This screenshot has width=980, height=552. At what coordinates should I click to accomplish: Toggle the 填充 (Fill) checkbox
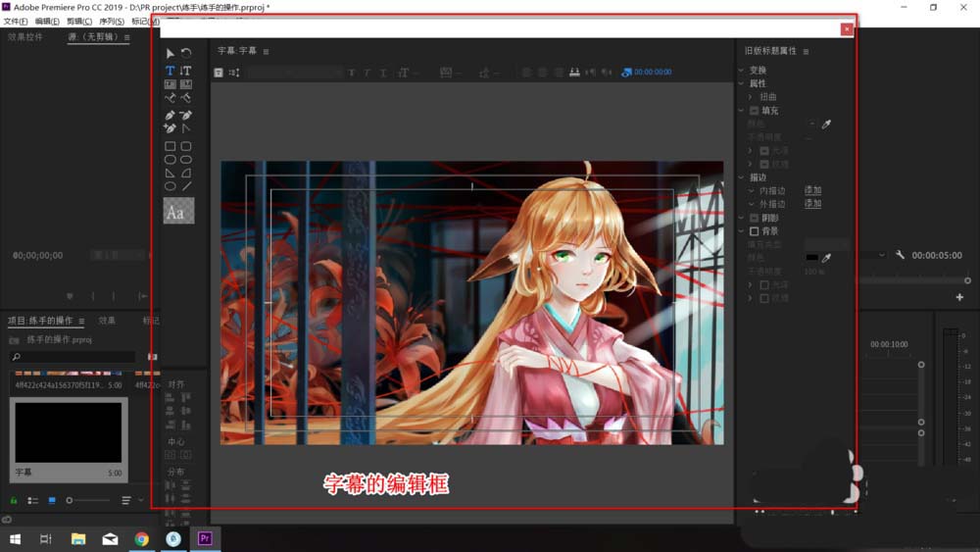(754, 111)
